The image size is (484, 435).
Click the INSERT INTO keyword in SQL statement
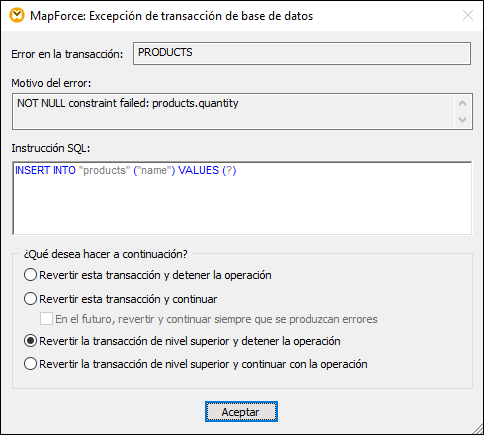pos(45,170)
